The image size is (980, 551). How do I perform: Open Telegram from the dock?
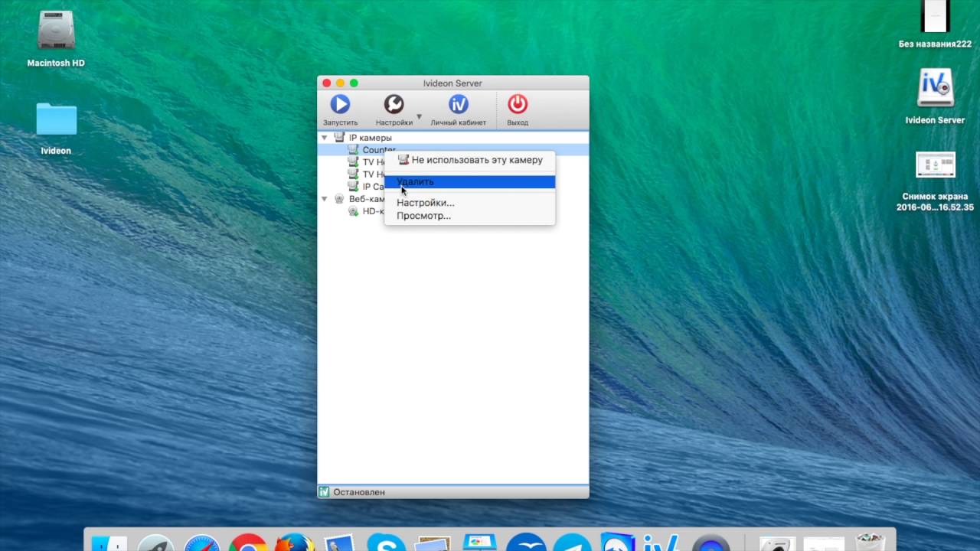tap(572, 542)
